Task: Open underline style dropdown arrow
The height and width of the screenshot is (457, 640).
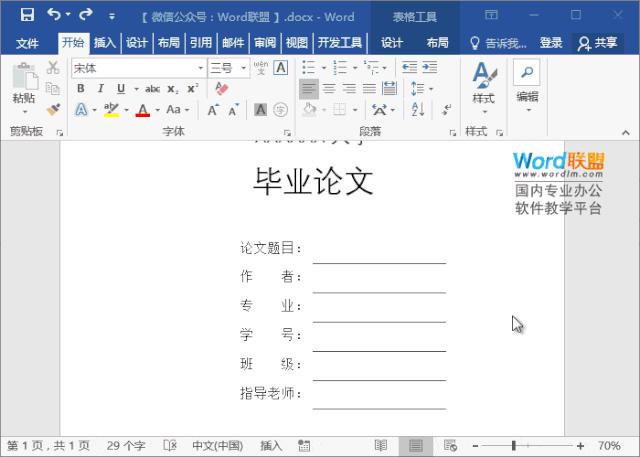Action: (x=136, y=89)
